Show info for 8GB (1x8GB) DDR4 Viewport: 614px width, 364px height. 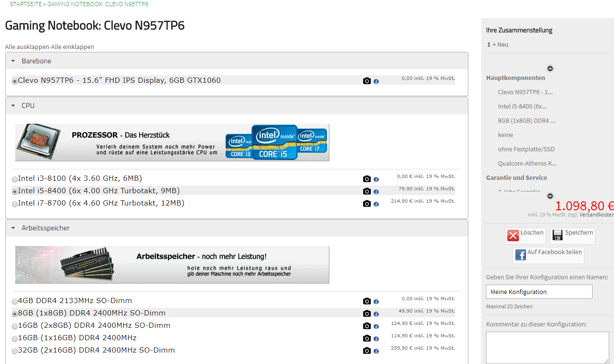click(376, 314)
